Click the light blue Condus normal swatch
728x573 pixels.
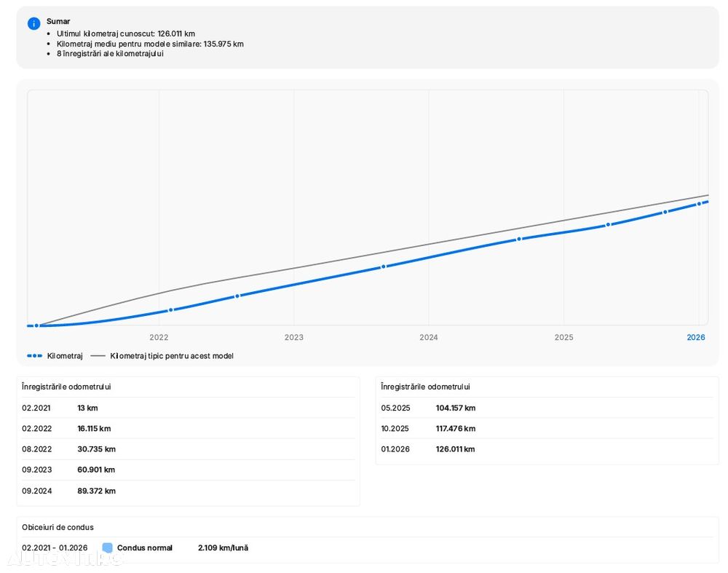pos(107,548)
